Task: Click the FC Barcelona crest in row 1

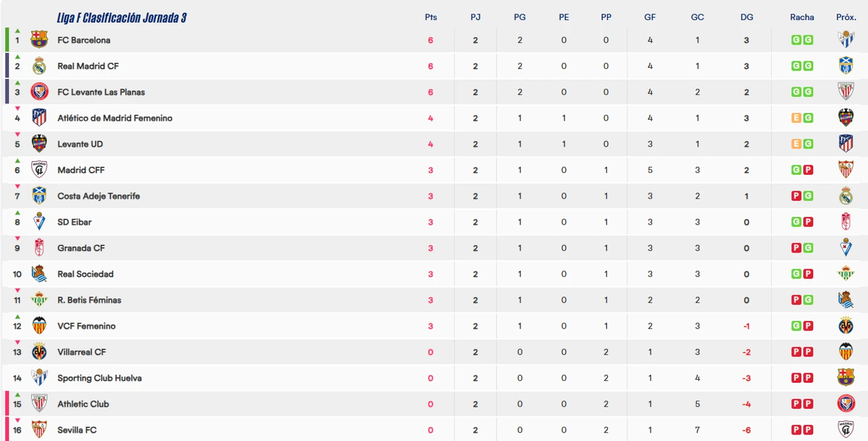Action: [x=39, y=40]
